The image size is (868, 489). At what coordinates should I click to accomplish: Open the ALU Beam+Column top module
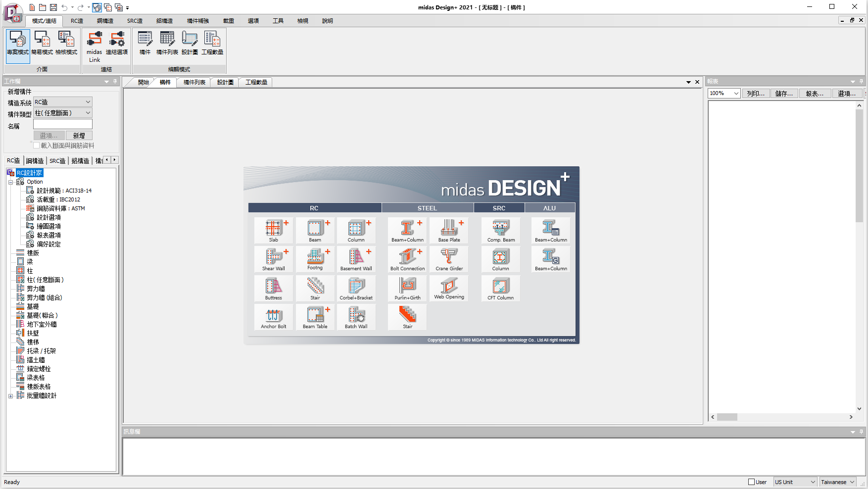coord(551,230)
